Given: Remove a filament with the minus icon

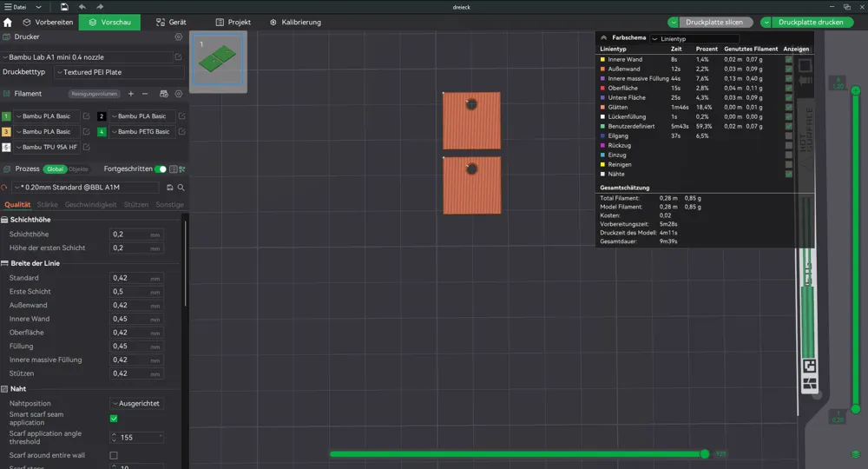Looking at the screenshot, I should (x=145, y=94).
